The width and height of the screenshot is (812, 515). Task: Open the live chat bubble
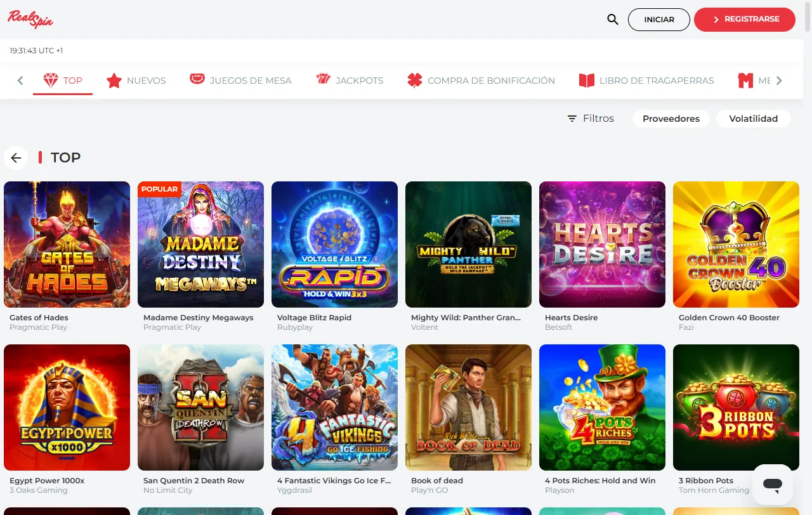point(773,485)
